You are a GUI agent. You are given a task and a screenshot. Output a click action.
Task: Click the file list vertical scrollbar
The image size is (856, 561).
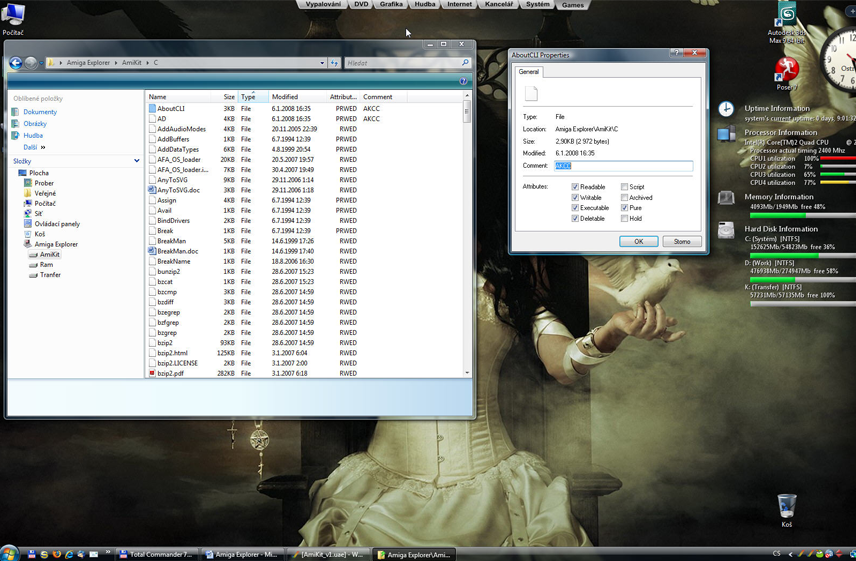(467, 236)
